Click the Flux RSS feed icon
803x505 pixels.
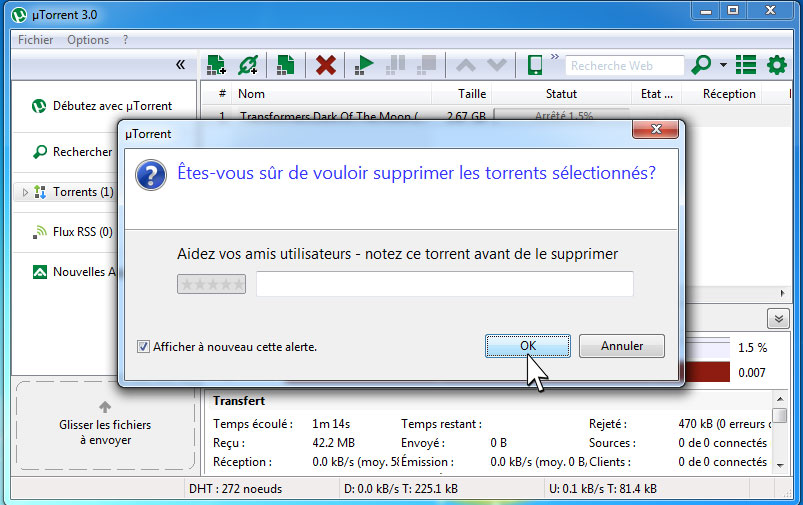tap(40, 232)
